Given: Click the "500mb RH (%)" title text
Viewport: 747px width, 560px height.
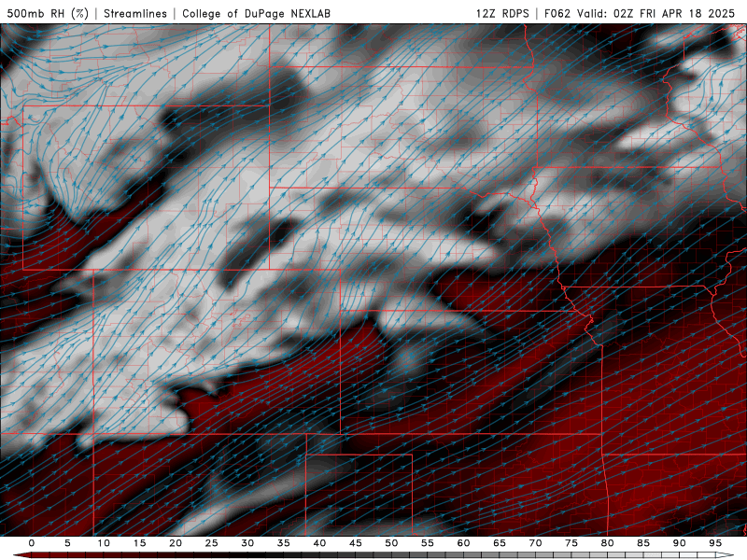Looking at the screenshot, I should click(49, 14).
